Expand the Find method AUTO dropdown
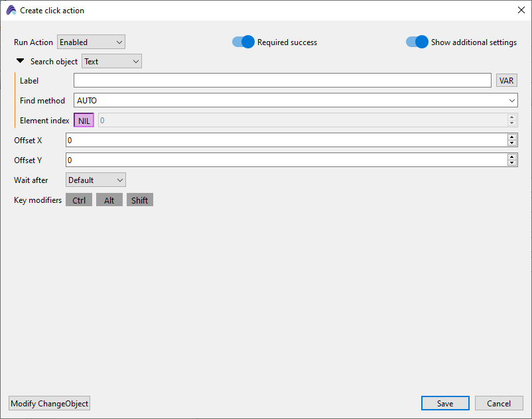The height and width of the screenshot is (419, 532). point(295,101)
